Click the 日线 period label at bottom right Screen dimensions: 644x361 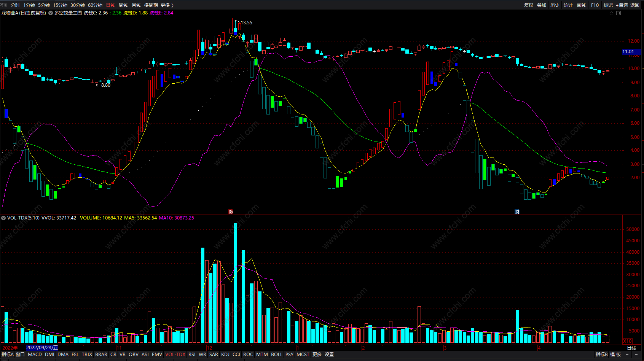click(631, 348)
